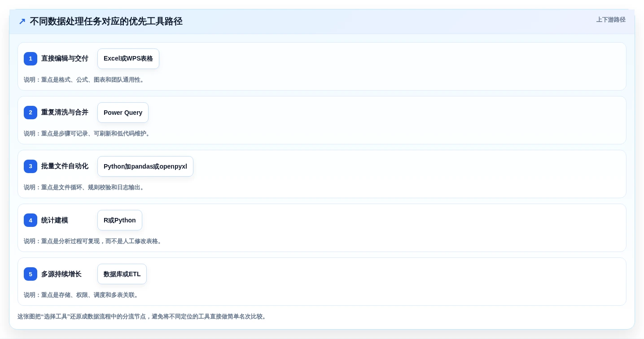Click the arrow icon beside the title

[x=22, y=22]
